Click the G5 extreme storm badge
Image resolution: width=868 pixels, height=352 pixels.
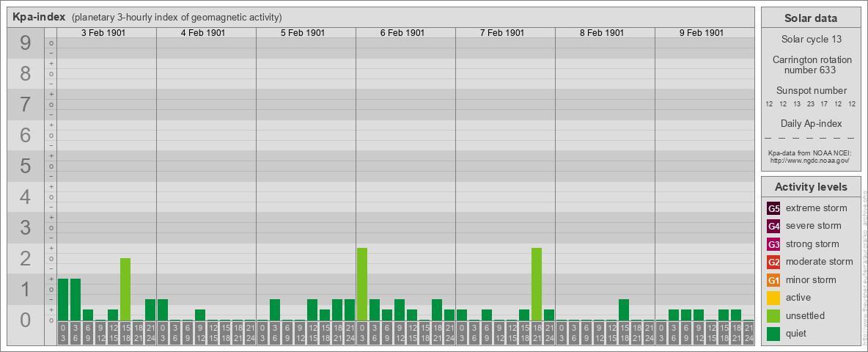[773, 208]
